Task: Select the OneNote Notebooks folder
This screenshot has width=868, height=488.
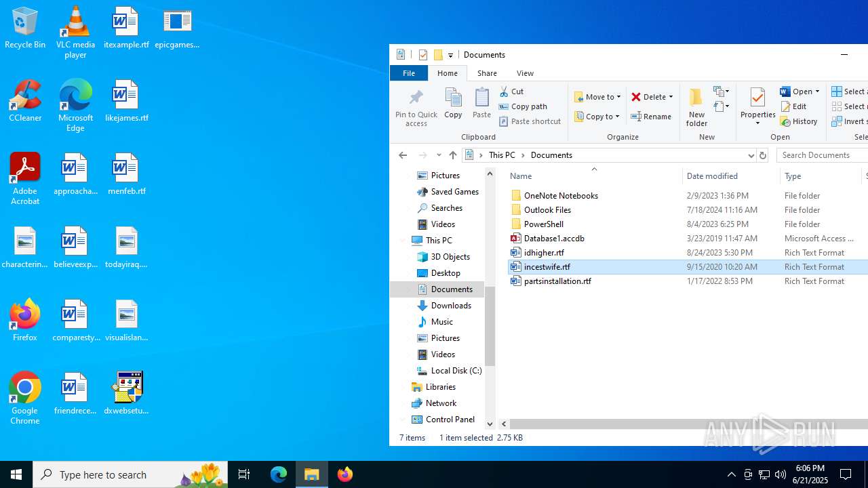Action: [561, 196]
